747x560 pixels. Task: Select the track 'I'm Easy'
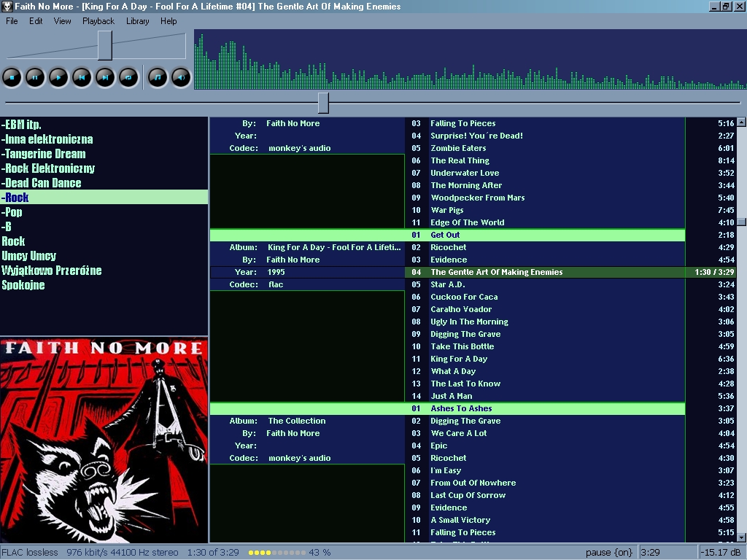(570, 470)
